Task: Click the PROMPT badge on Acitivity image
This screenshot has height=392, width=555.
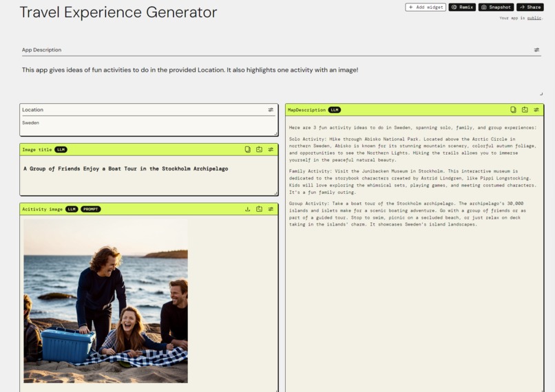Action: pos(91,209)
